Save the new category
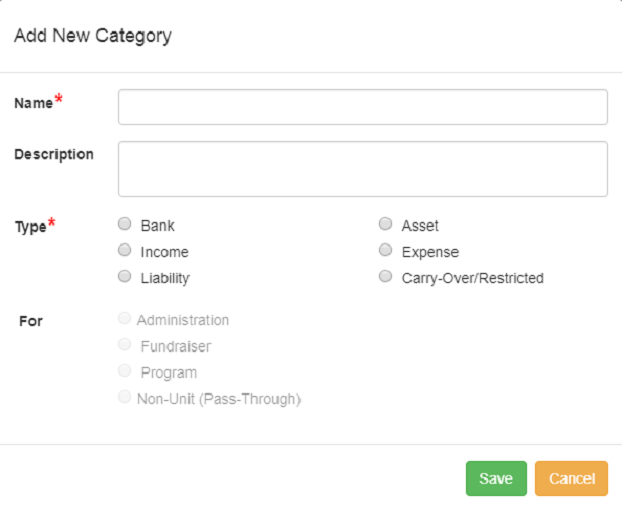The image size is (624, 513). click(496, 478)
